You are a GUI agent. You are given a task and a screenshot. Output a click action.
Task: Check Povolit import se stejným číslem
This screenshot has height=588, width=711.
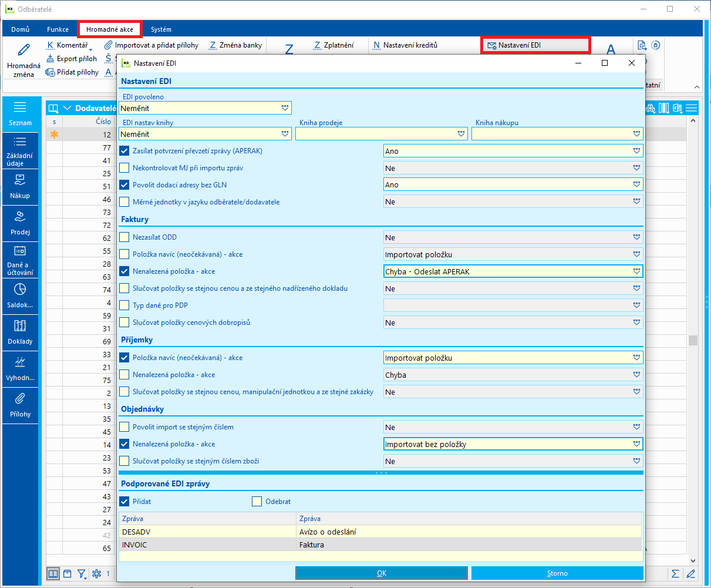pyautogui.click(x=124, y=427)
